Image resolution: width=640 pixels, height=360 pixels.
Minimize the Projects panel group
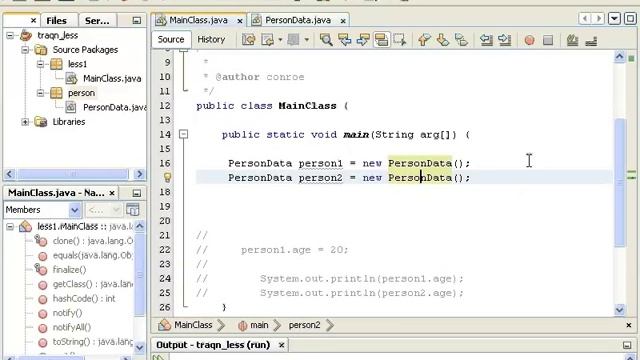pos(137,20)
